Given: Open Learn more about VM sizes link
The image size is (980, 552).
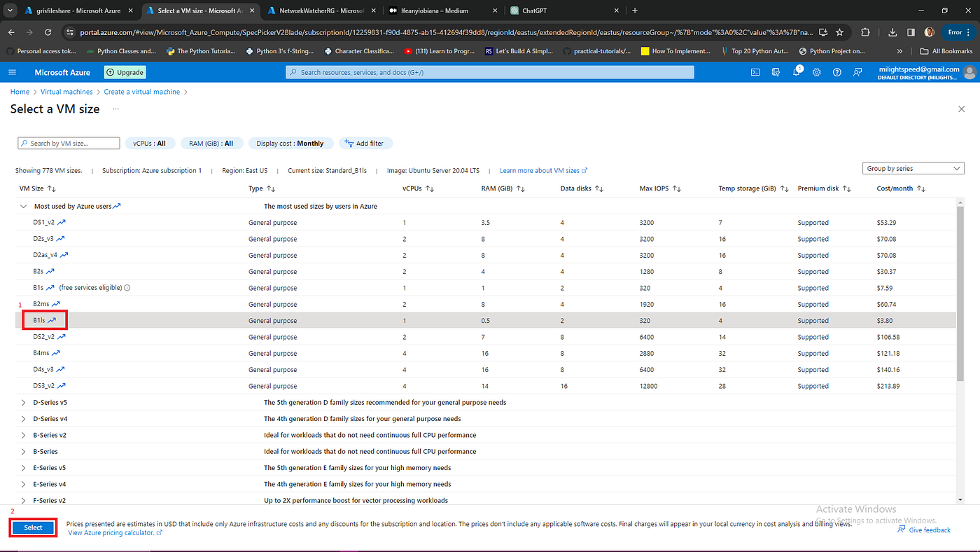Looking at the screenshot, I should 543,170.
